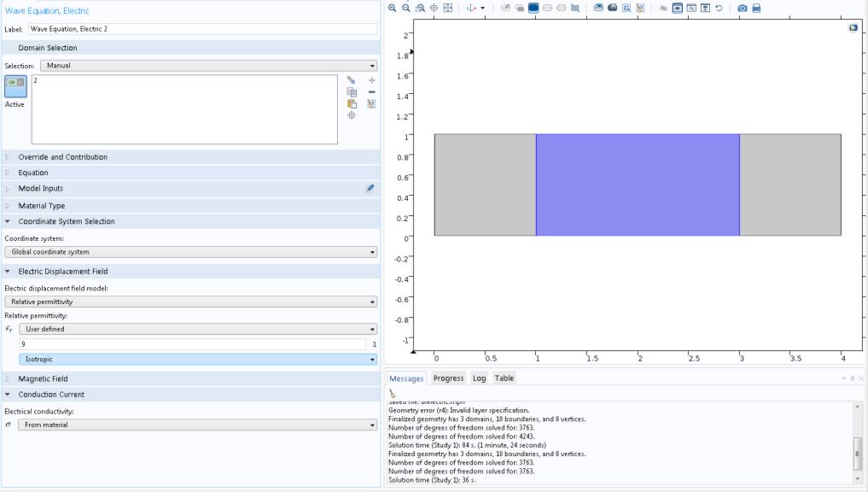This screenshot has width=868, height=492.
Task: Click the 'Geometry error (r4)' message line
Action: tap(459, 411)
